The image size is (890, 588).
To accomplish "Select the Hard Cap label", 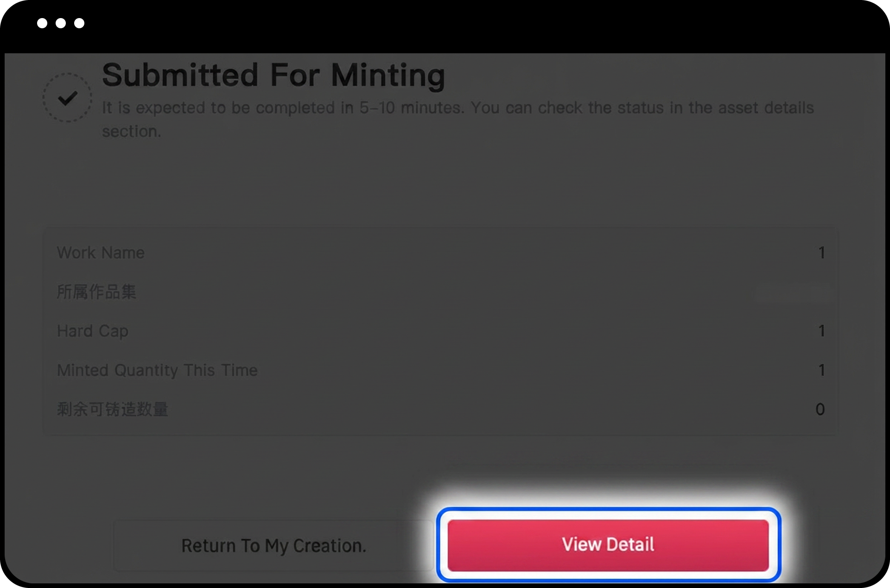I will tap(93, 331).
